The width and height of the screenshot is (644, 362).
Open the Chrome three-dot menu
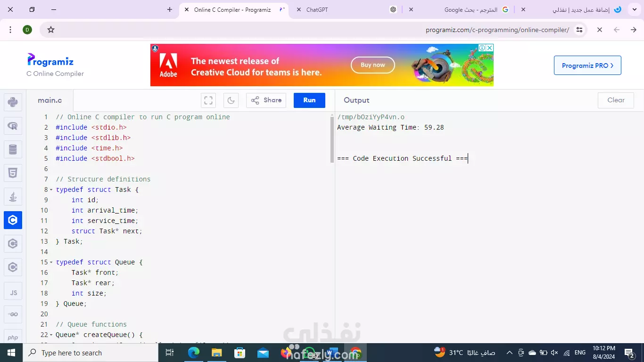(x=10, y=30)
